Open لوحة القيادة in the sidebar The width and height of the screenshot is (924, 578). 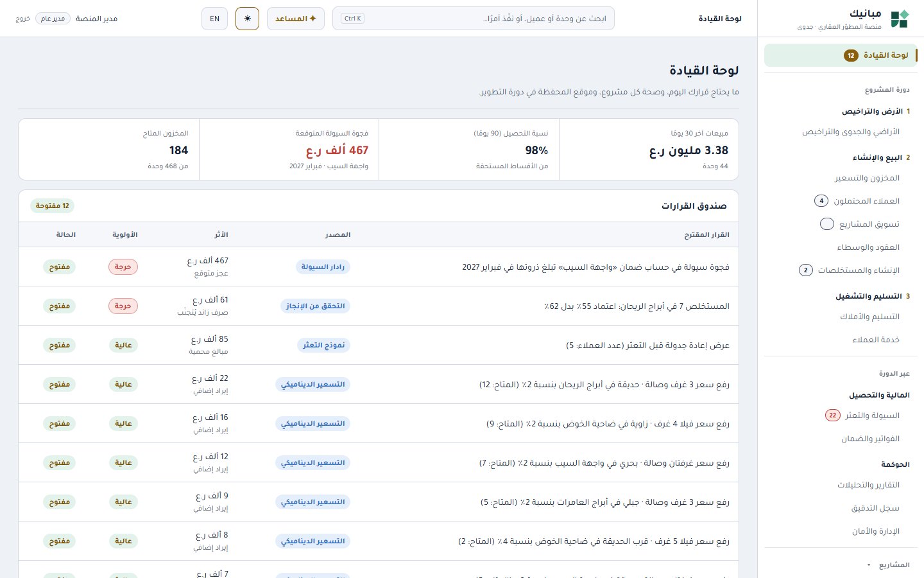coord(841,55)
